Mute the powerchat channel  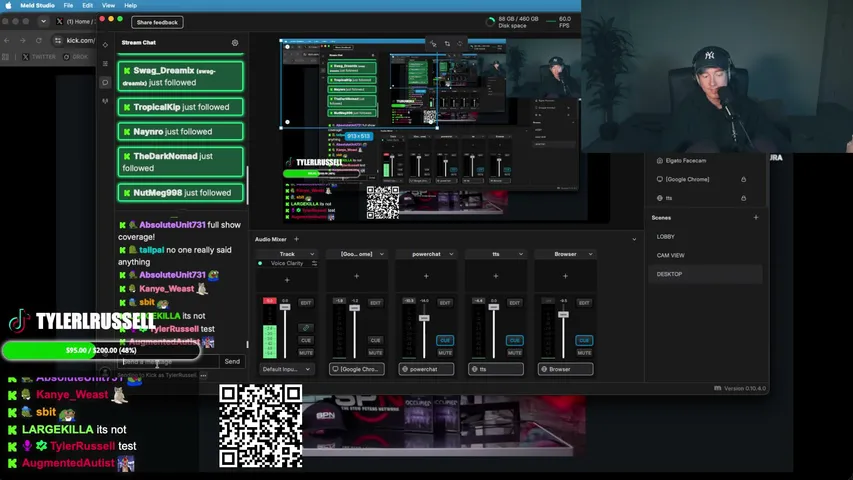coord(445,353)
